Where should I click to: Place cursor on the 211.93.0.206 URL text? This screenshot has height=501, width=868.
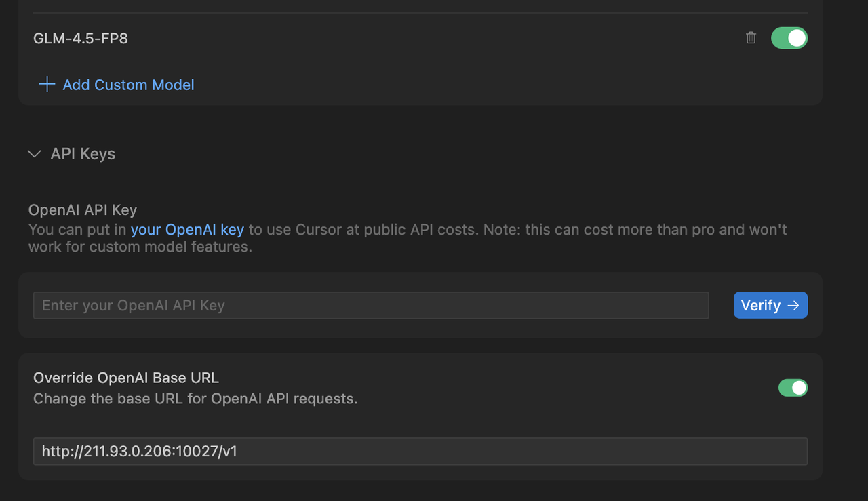pyautogui.click(x=139, y=452)
